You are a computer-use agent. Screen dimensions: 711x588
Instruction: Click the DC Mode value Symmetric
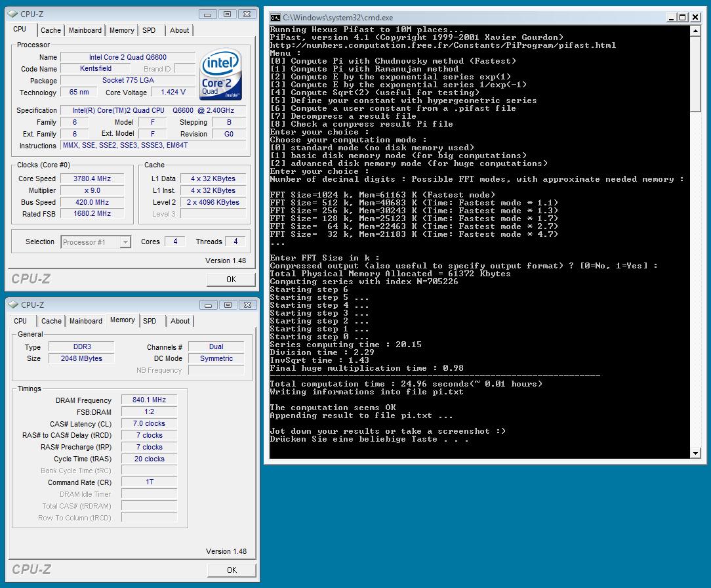pyautogui.click(x=216, y=358)
